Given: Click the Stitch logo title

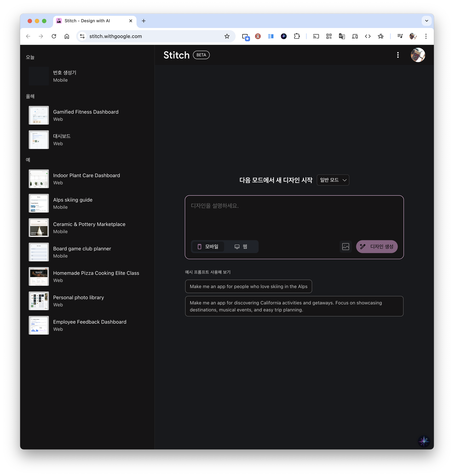Looking at the screenshot, I should pyautogui.click(x=176, y=55).
